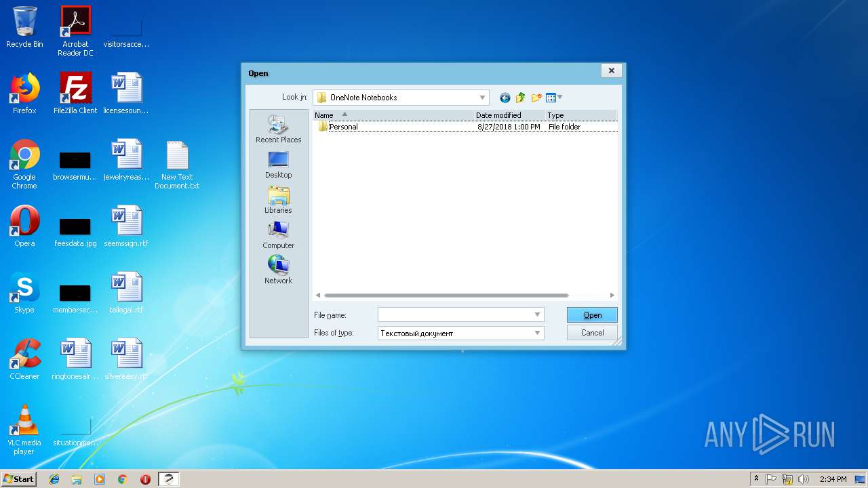The height and width of the screenshot is (488, 868).
Task: Open the network tray icon
Action: (787, 479)
